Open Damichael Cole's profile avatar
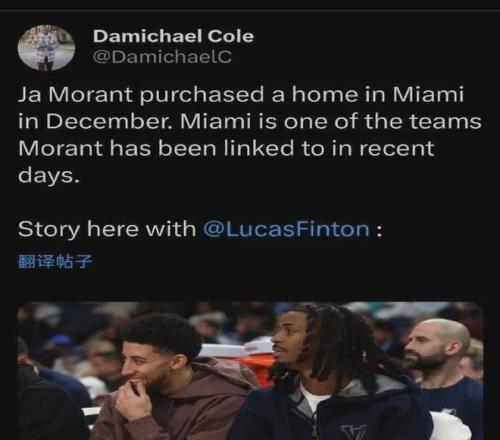The image size is (500, 440). pyautogui.click(x=46, y=47)
